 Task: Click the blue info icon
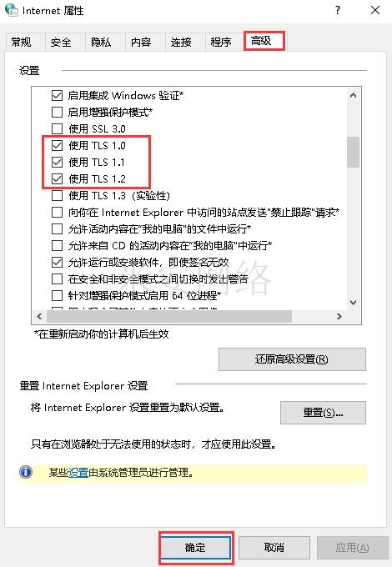tap(26, 472)
